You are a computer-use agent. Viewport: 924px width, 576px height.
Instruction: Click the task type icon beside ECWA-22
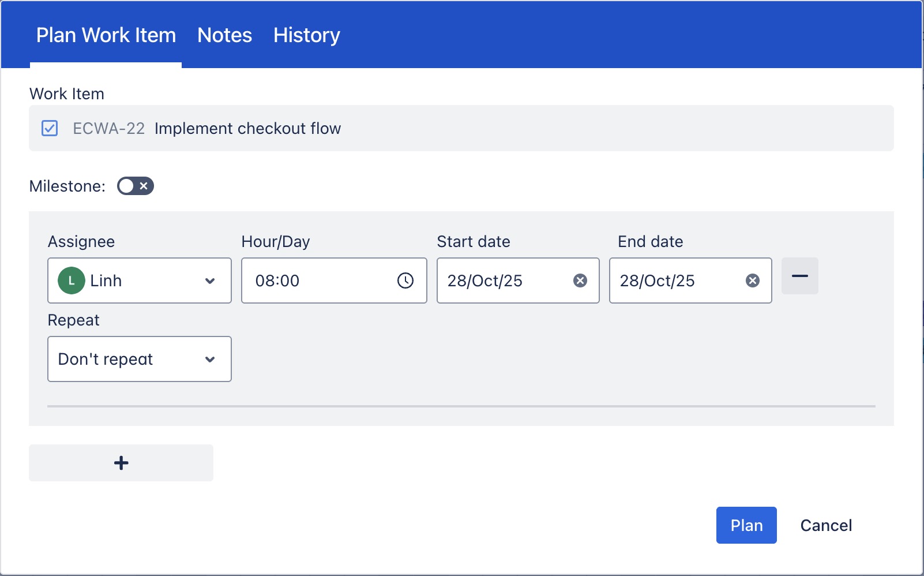[x=50, y=128]
